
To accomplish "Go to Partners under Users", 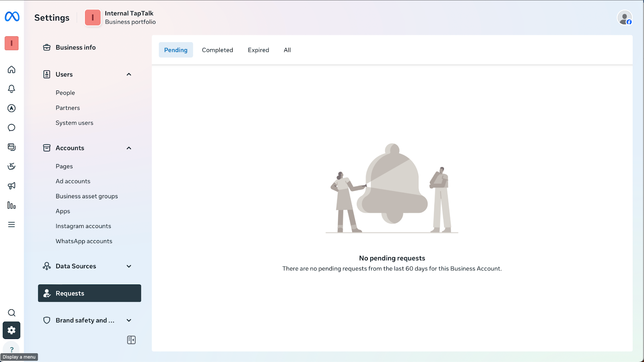I will click(68, 108).
